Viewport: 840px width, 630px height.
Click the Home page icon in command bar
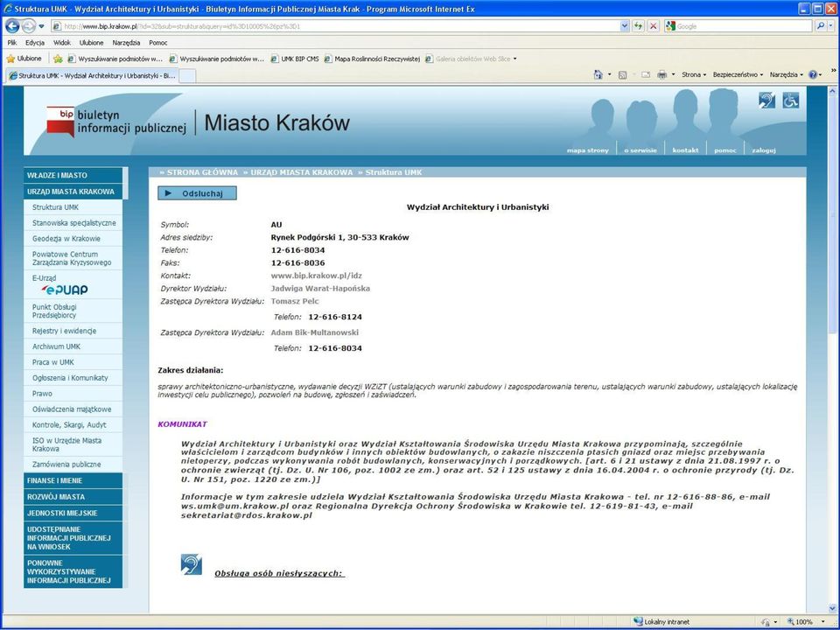pos(598,74)
